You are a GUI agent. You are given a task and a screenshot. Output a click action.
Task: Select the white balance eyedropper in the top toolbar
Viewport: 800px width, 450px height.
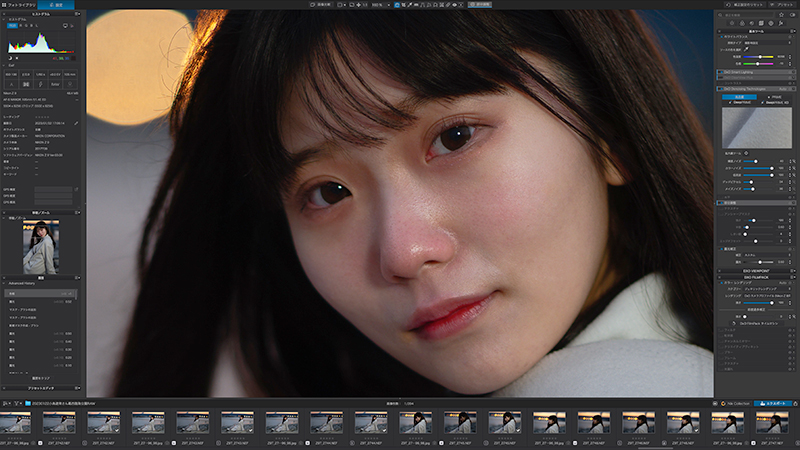(410, 5)
